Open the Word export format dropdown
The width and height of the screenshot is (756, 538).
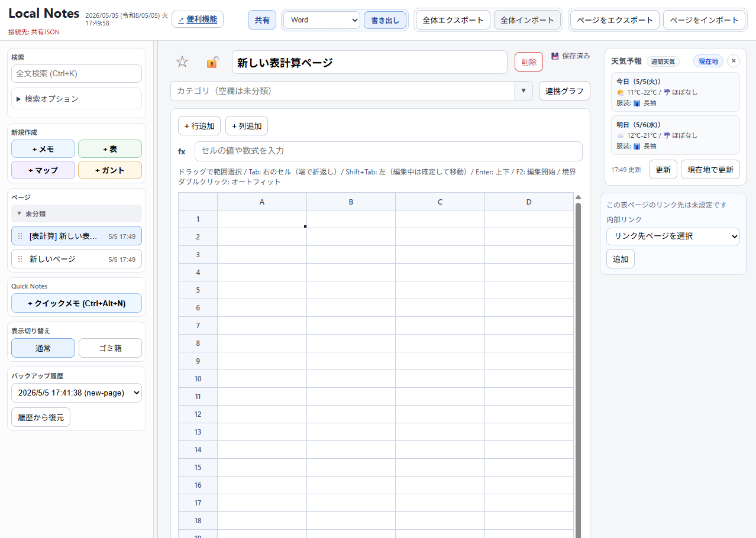(322, 20)
